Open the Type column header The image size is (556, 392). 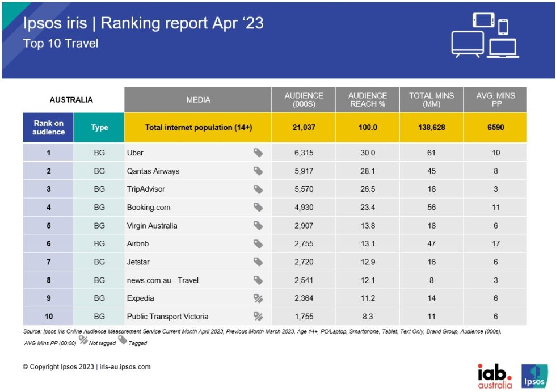[99, 127]
